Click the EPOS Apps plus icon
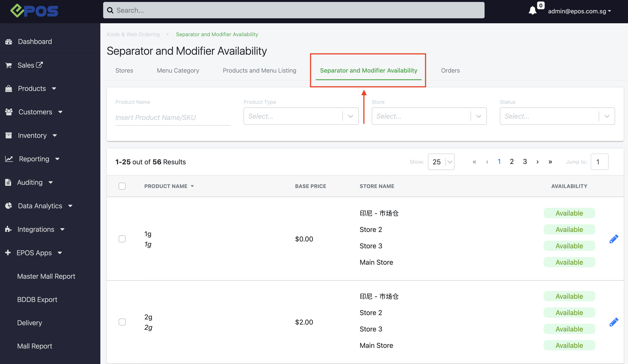Viewport: 628px width, 364px height. click(x=8, y=253)
